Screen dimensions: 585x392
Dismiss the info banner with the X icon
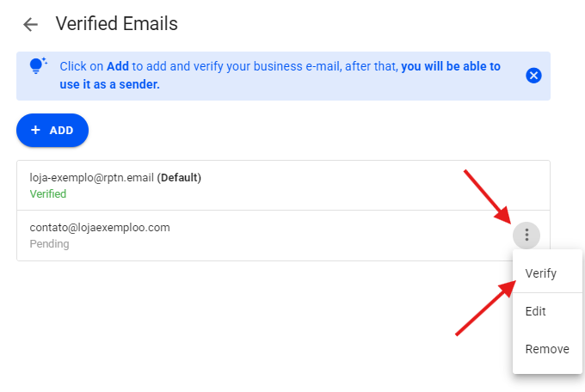coord(533,76)
